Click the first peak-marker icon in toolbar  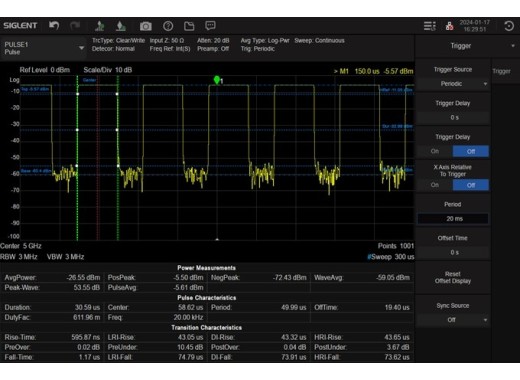pyautogui.click(x=99, y=26)
